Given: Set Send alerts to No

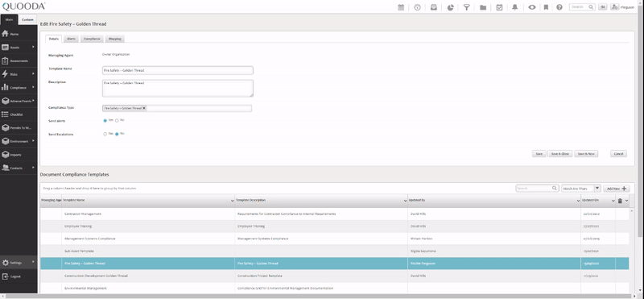Looking at the screenshot, I should [x=117, y=121].
